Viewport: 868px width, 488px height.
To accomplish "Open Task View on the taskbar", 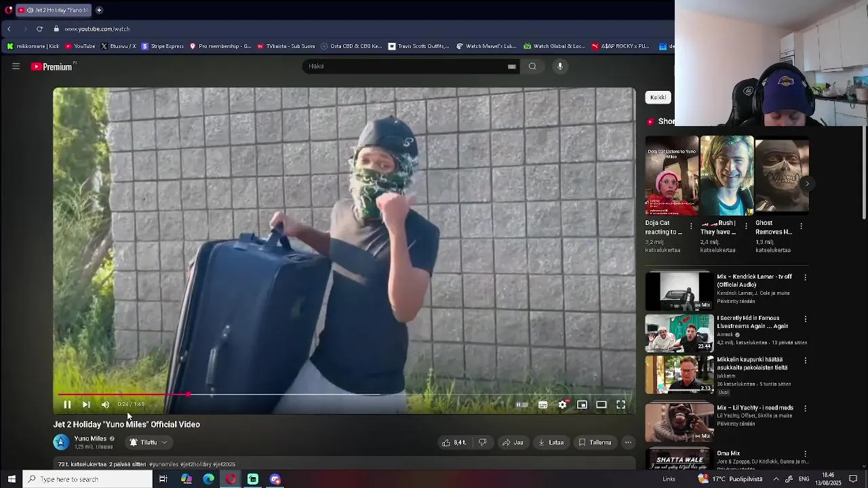I will click(x=163, y=479).
